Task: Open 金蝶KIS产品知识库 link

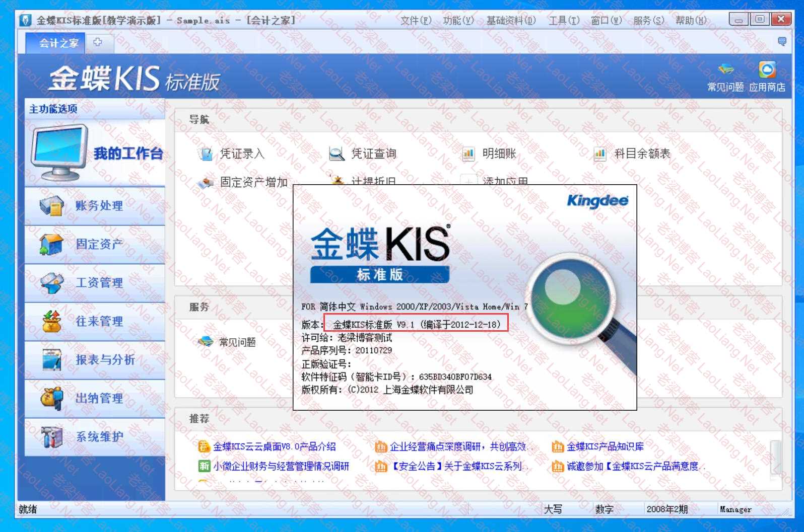Action: (x=605, y=446)
